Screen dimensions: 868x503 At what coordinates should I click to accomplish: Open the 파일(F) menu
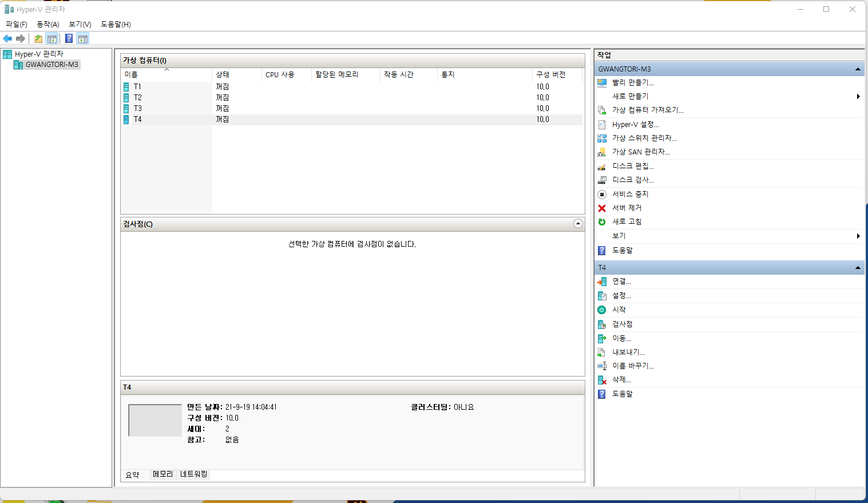[x=17, y=24]
